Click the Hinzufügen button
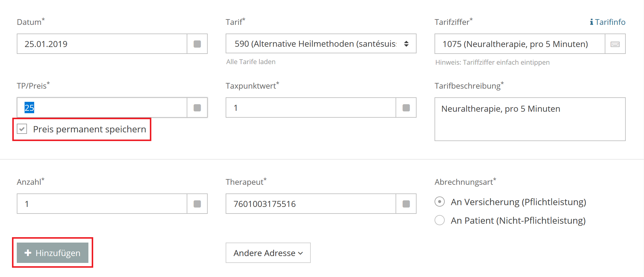The width and height of the screenshot is (644, 277). (52, 253)
